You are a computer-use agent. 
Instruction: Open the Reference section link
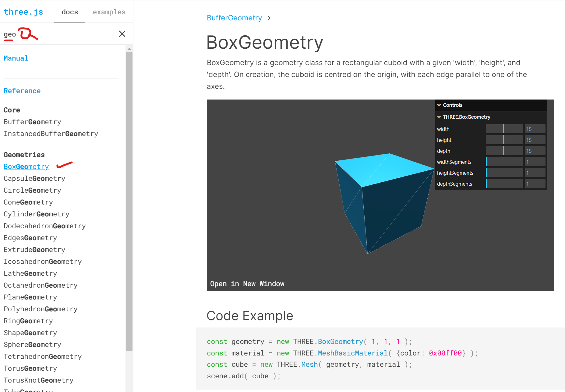point(22,91)
